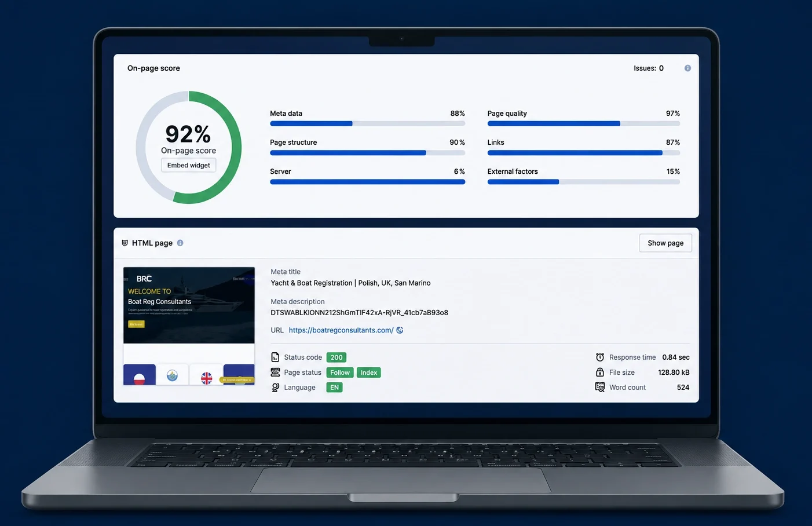The height and width of the screenshot is (526, 812).
Task: Click the 200 status code badge
Action: 336,357
